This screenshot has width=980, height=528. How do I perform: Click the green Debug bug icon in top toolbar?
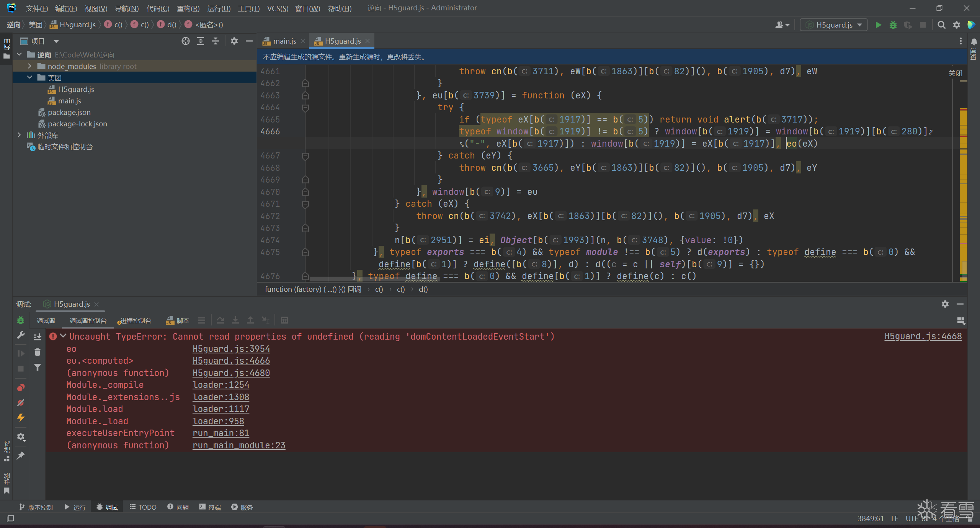tap(893, 25)
